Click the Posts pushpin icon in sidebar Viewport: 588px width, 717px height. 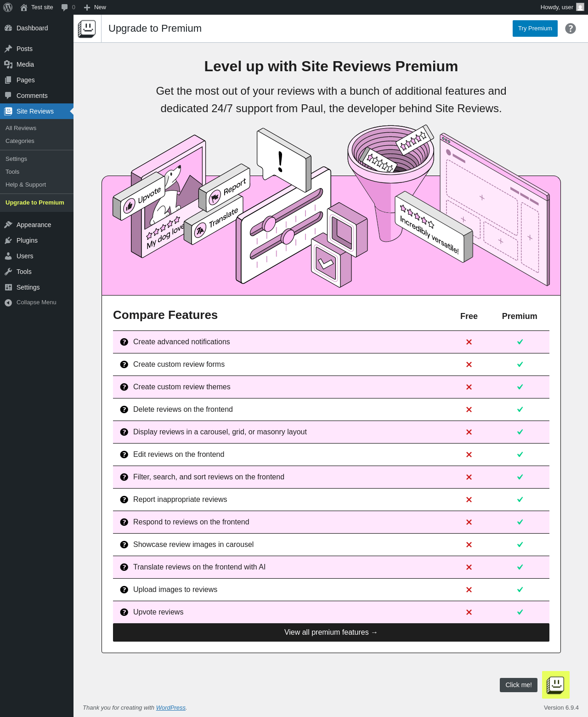[8, 49]
